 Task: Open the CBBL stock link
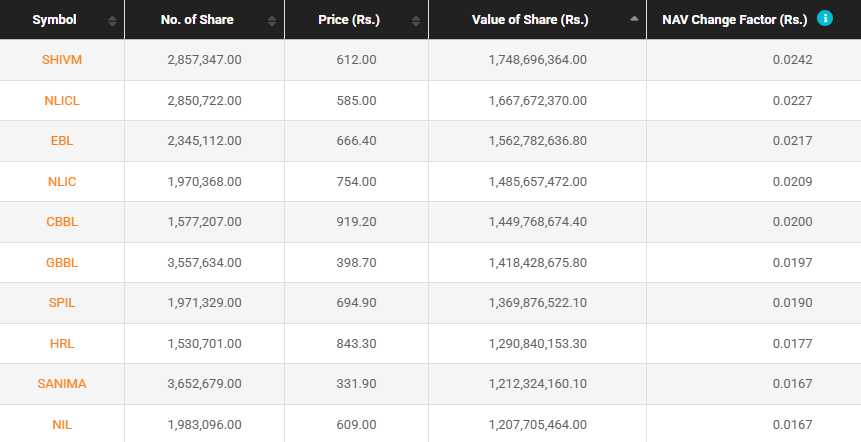pos(62,222)
